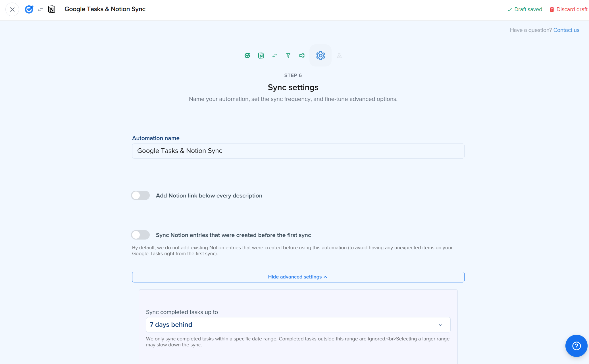
Task: Click the Notion logo in the header
Action: click(x=51, y=9)
